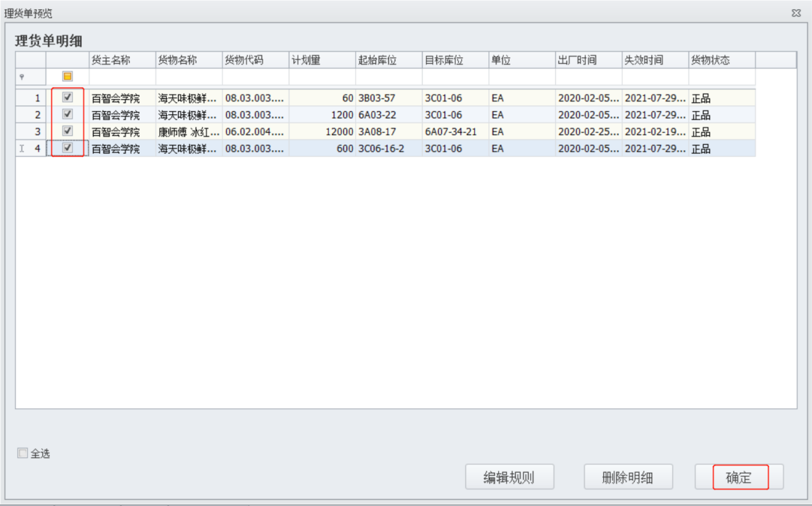812x506 pixels.
Task: Select row number 2 indicator
Action: pyautogui.click(x=31, y=115)
